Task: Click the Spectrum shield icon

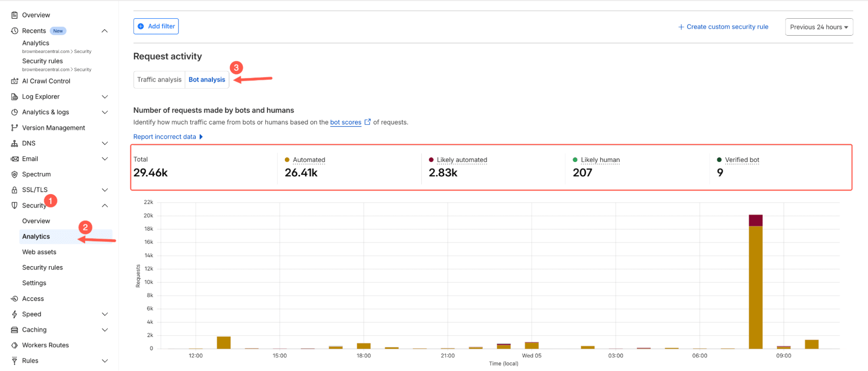Action: click(14, 174)
